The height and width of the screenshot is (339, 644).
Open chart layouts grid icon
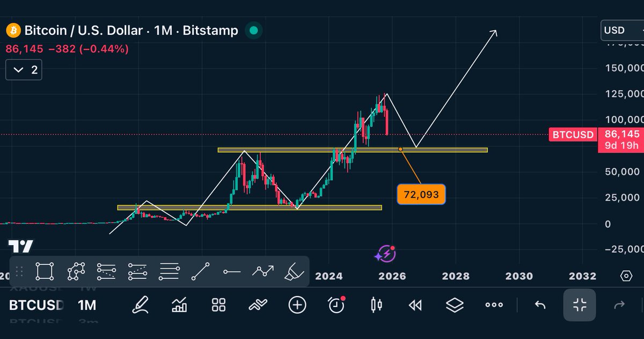coord(217,305)
